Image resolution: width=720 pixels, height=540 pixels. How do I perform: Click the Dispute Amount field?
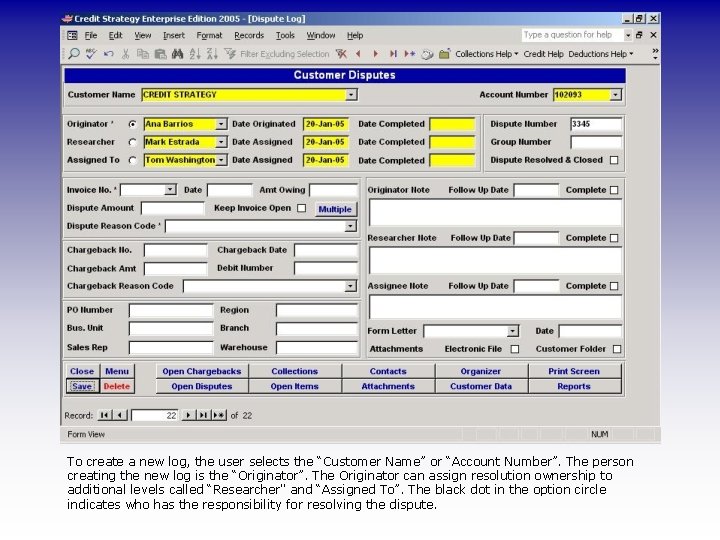pyautogui.click(x=172, y=208)
